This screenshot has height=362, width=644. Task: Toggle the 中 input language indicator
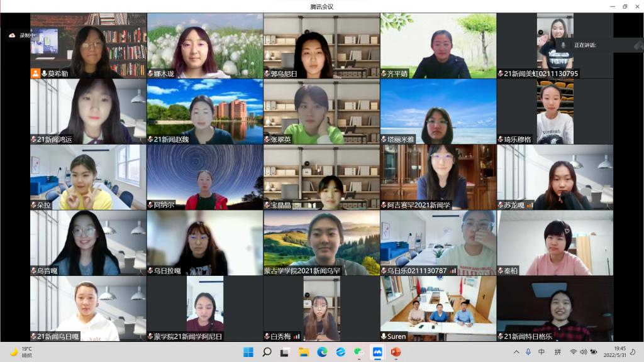[541, 352]
